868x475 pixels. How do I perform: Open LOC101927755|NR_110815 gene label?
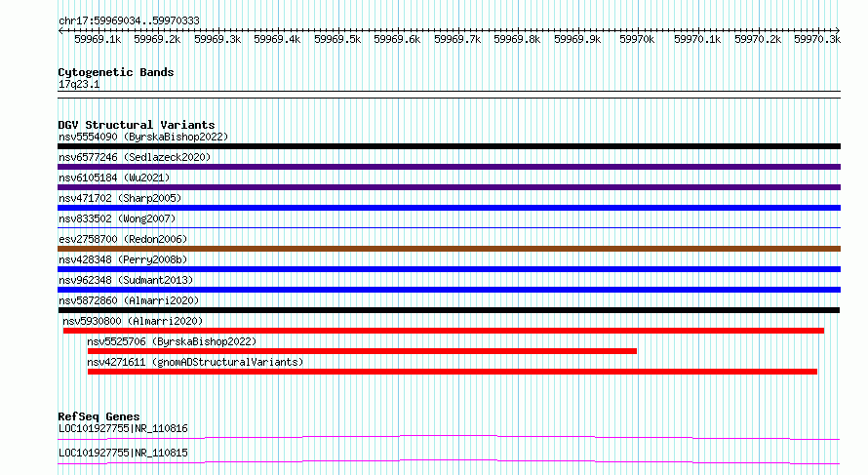pyautogui.click(x=123, y=453)
